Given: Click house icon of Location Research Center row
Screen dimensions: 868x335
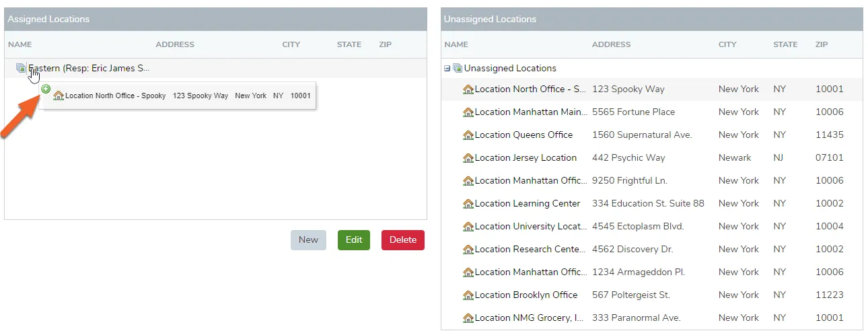Looking at the screenshot, I should [468, 250].
